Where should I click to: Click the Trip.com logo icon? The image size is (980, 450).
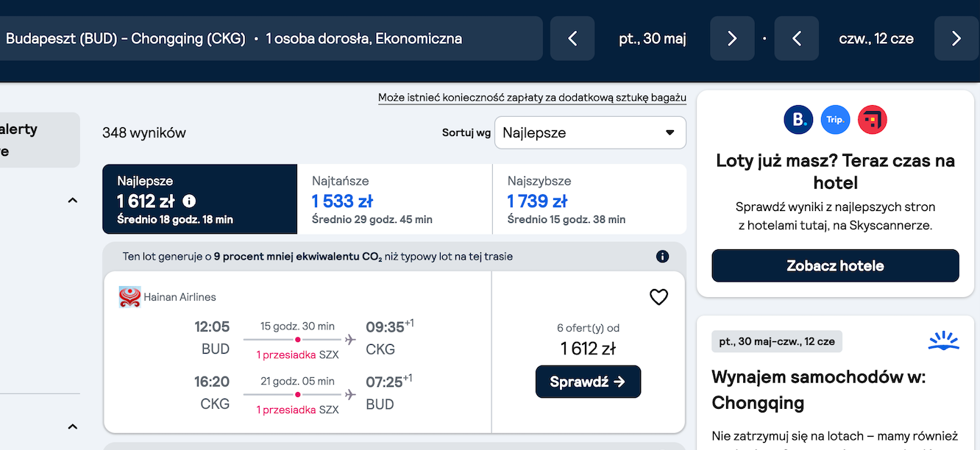(835, 119)
